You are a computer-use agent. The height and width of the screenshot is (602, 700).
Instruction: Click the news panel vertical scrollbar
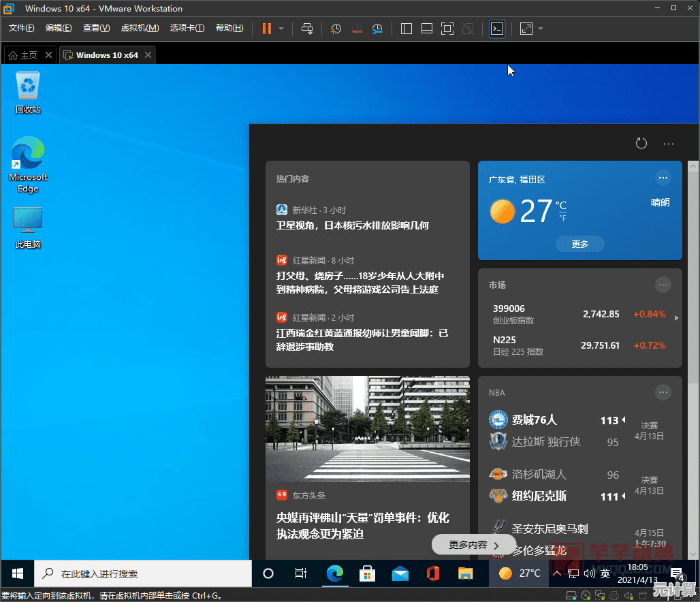click(x=693, y=272)
